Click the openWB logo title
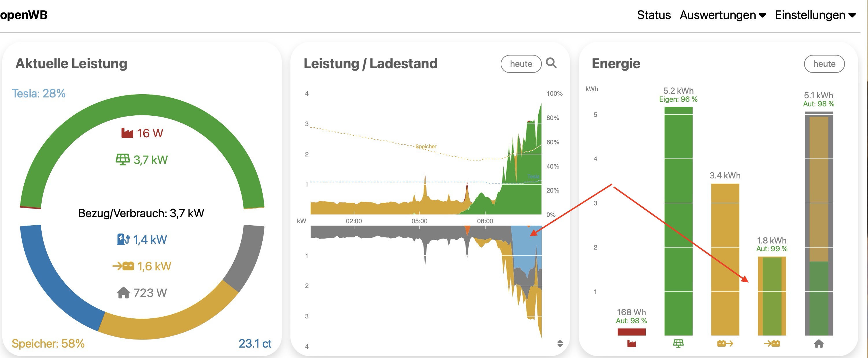This screenshot has height=358, width=868. [24, 15]
